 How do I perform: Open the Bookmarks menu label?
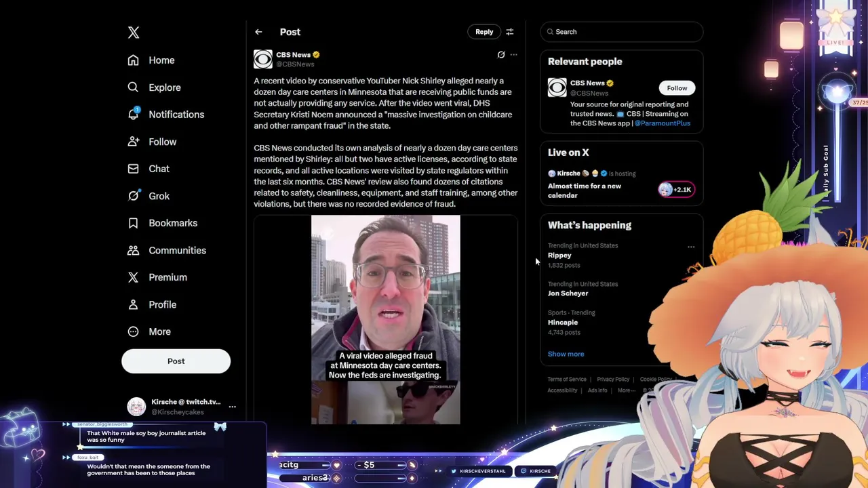173,223
